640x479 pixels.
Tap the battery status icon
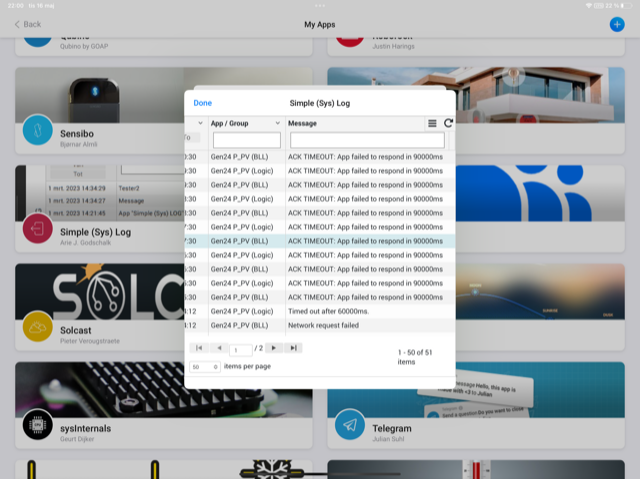click(x=628, y=6)
